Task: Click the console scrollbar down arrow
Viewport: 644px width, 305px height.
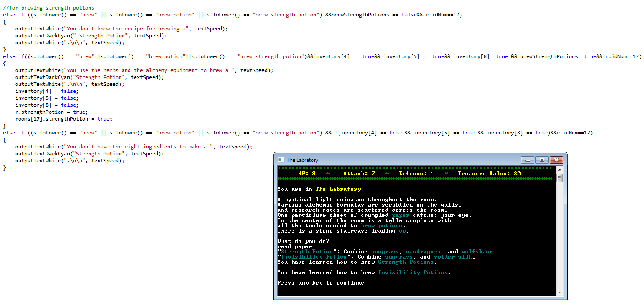Action: click(x=559, y=292)
